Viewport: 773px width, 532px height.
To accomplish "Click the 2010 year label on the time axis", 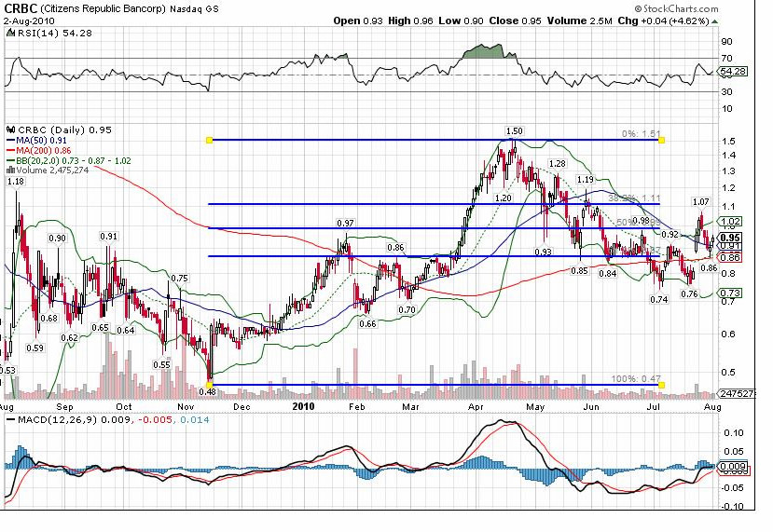I will click(x=303, y=406).
